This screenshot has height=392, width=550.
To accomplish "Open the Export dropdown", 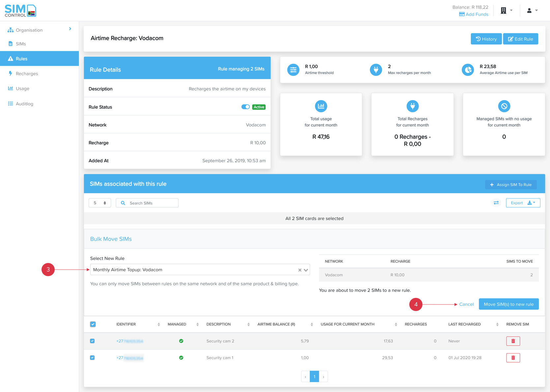I will click(x=523, y=203).
